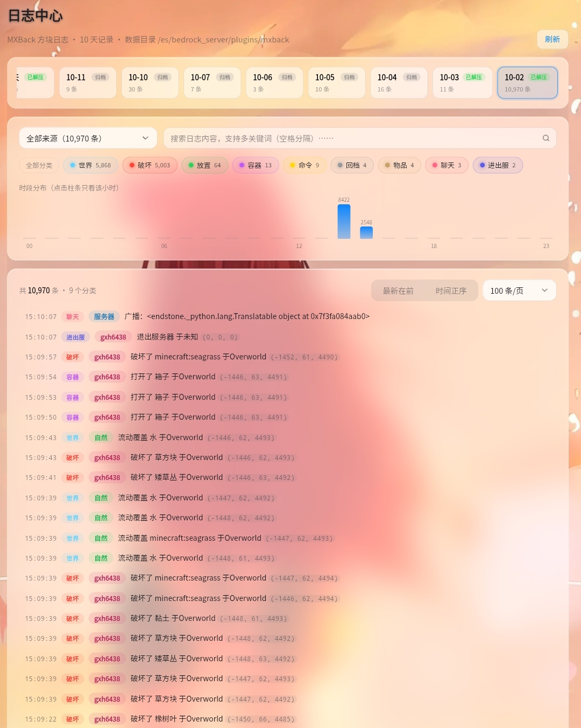
Task: Click coordinates (-1448, 61, 4493) on 流动覆盖 水 row
Action: pos(242,559)
